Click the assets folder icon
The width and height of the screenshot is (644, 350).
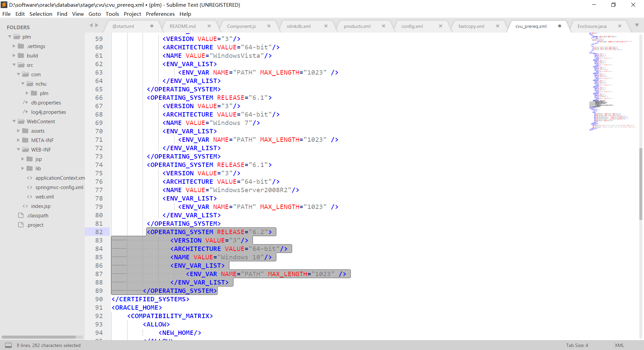(25, 131)
